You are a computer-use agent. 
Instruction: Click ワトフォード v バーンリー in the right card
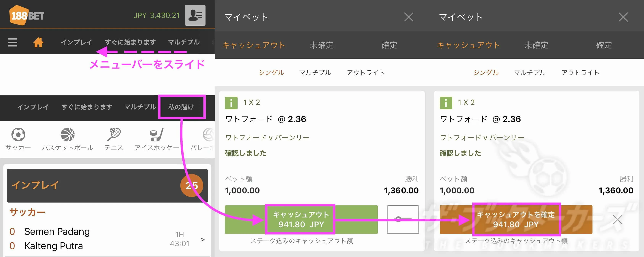[482, 137]
